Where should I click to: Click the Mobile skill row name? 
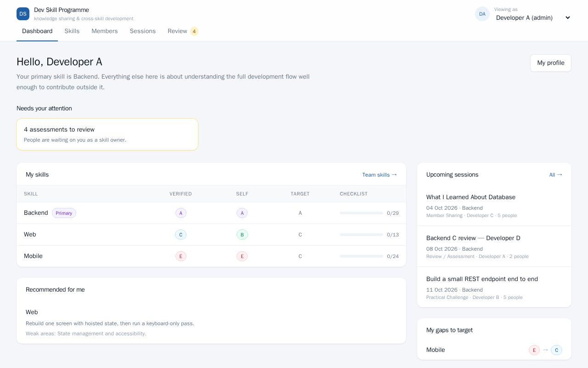(x=33, y=256)
